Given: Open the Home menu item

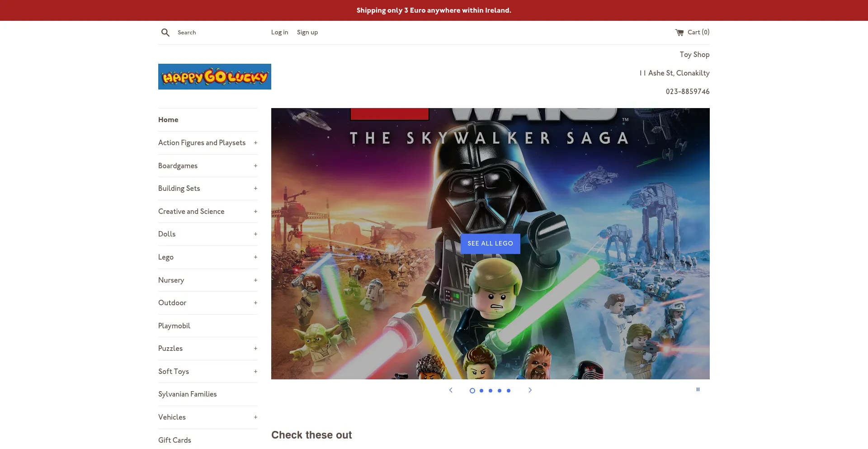Looking at the screenshot, I should 168,120.
